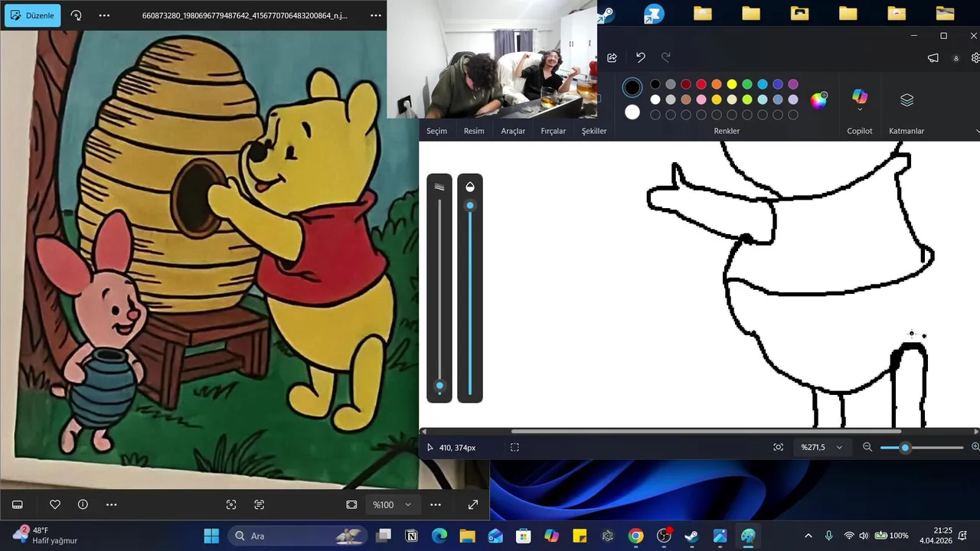This screenshot has width=980, height=551.
Task: Show hidden tray icons chevron
Action: tap(808, 536)
